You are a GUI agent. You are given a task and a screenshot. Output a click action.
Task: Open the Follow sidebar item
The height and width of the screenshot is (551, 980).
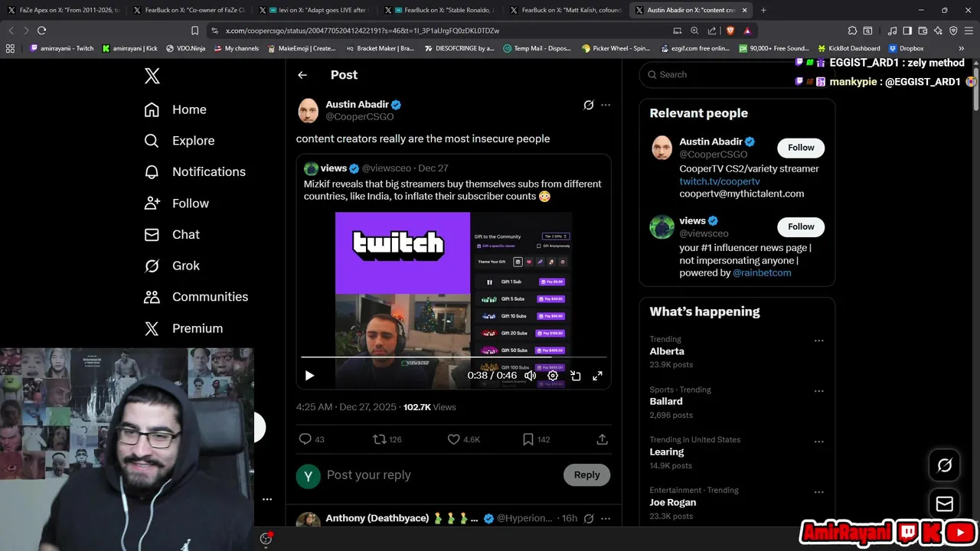[x=176, y=203]
